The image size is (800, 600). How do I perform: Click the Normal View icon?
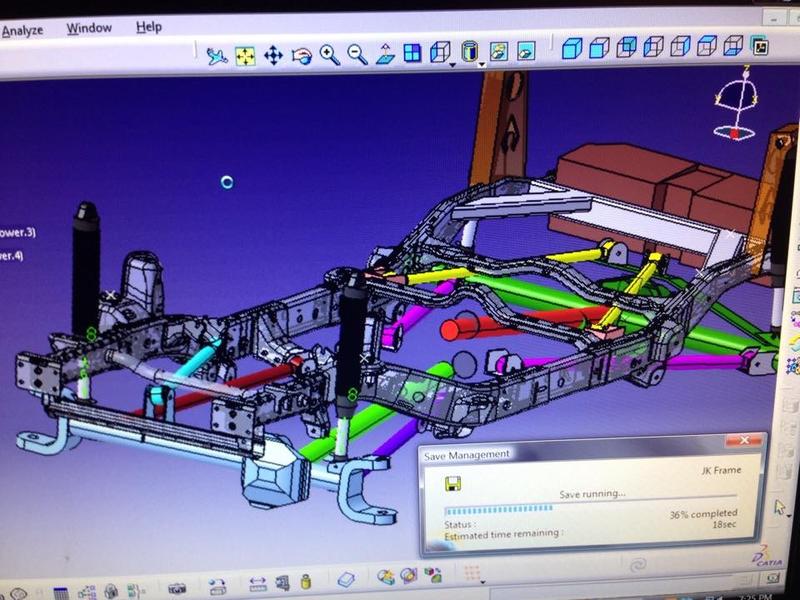pyautogui.click(x=385, y=54)
